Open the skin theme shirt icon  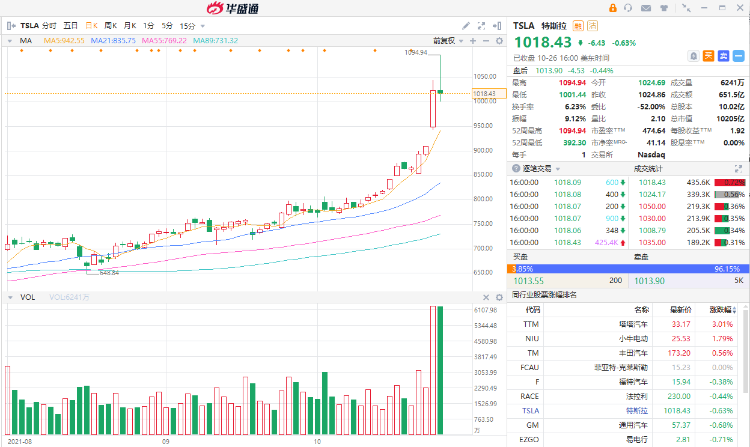664,8
